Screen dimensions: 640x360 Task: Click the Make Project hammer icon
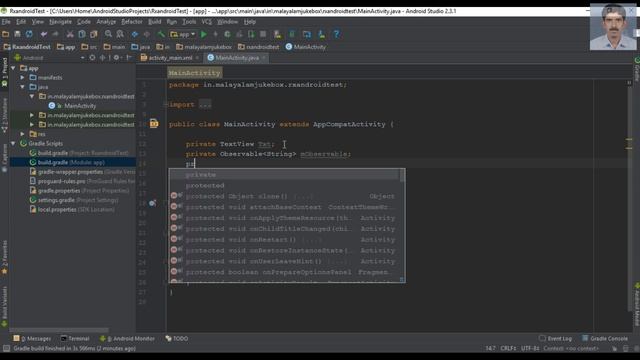coord(161,34)
